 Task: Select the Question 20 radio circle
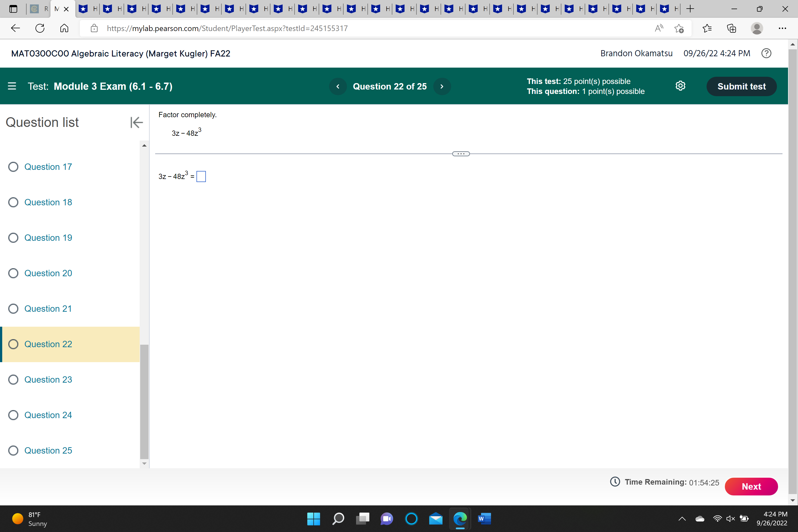point(13,273)
